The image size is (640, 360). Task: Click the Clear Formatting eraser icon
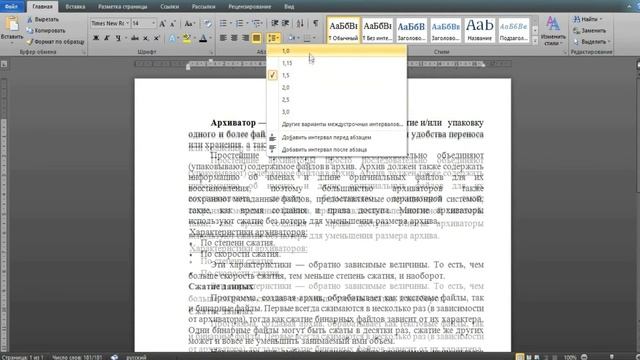point(208,24)
